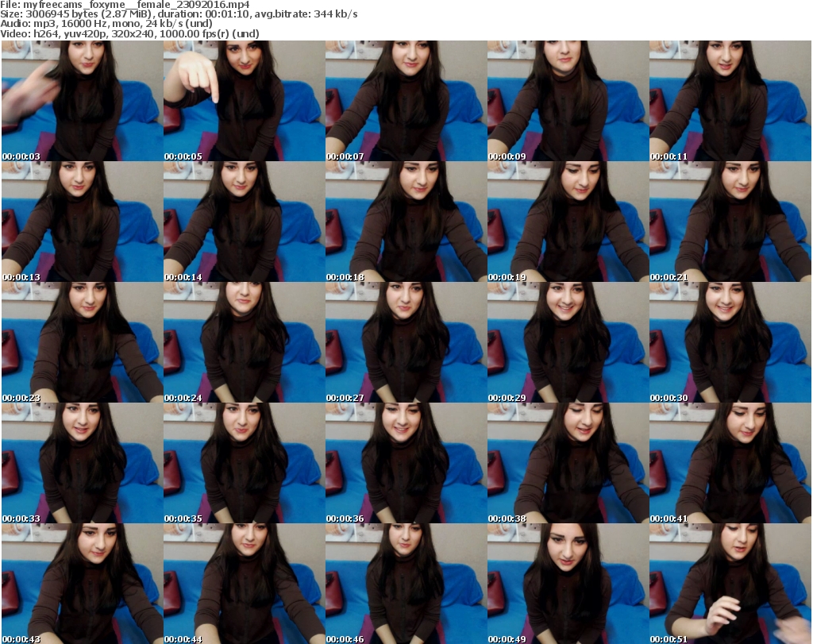Open the frame at timestamp 00:00:19
The width and height of the screenshot is (813, 644).
click(x=568, y=222)
